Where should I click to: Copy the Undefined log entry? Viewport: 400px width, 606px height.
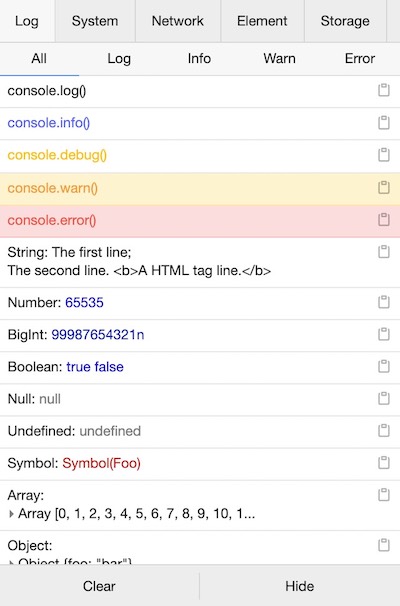[x=383, y=430]
